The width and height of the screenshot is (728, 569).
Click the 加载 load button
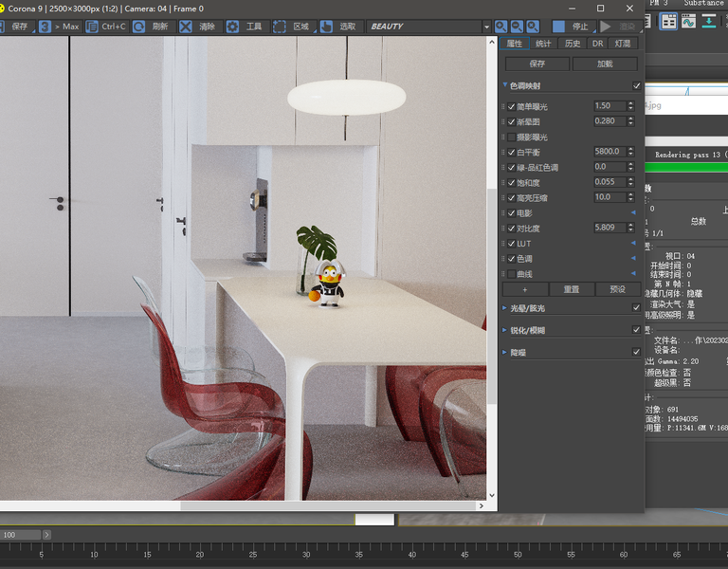(605, 64)
